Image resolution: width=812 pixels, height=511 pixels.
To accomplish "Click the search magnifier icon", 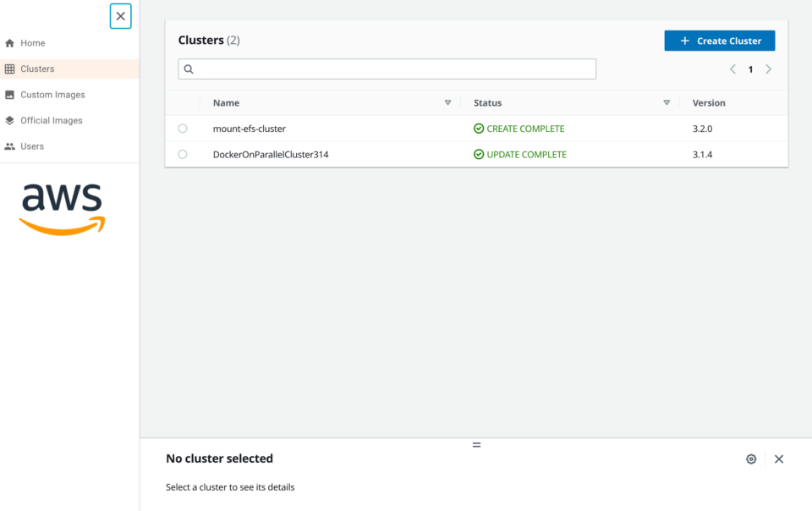I will [188, 69].
